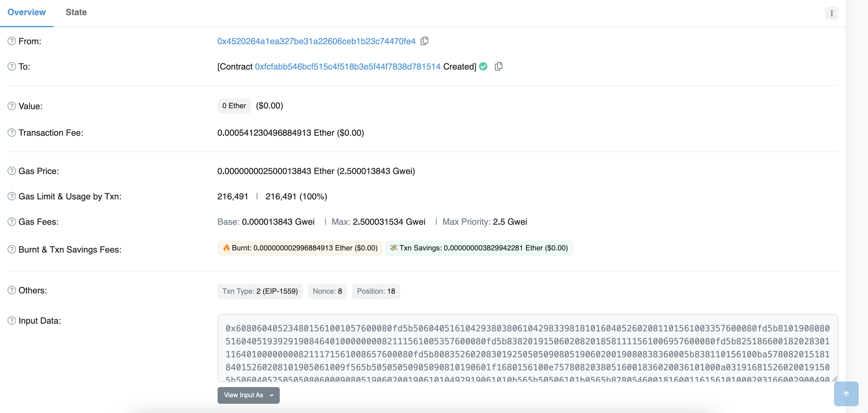The height and width of the screenshot is (413, 868).
Task: Switch to the State tab
Action: coord(76,12)
